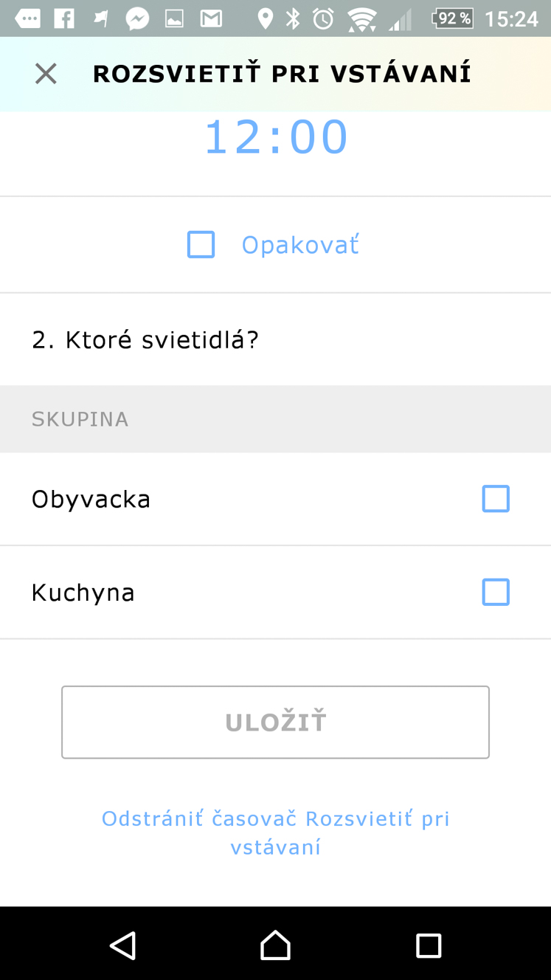Check the Obyvacka group checkbox

496,499
